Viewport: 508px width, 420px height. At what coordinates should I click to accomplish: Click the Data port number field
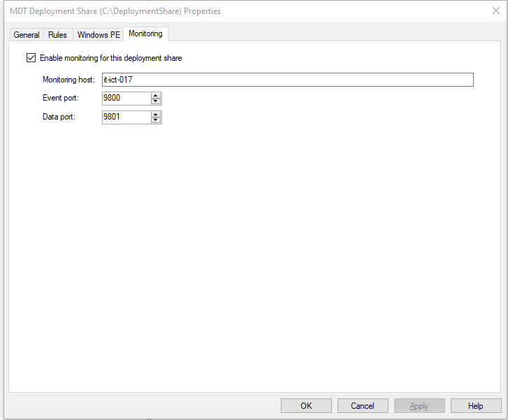(x=126, y=117)
